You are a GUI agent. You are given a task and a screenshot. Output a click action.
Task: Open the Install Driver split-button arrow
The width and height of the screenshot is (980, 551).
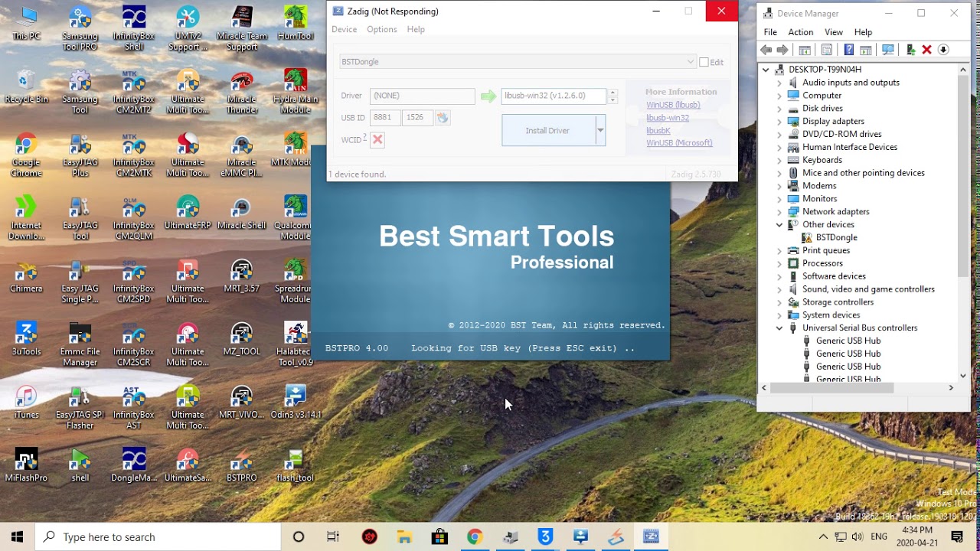point(600,130)
